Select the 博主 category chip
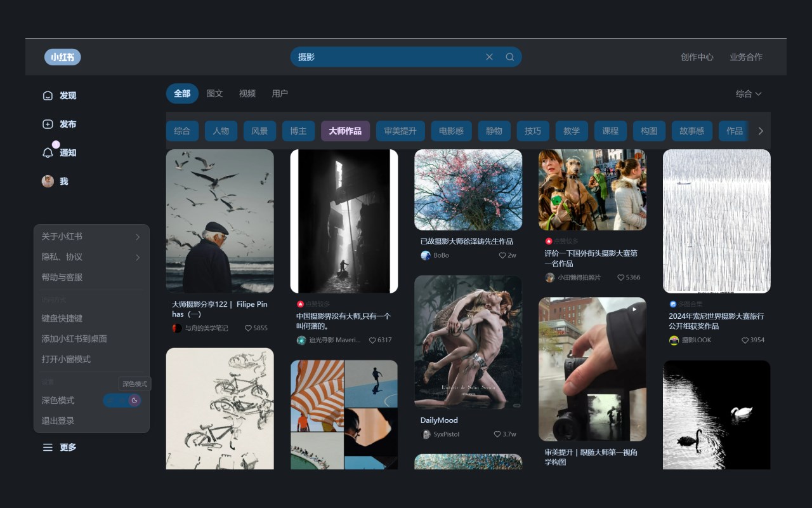Screen dimensions: 812x508 [298, 131]
